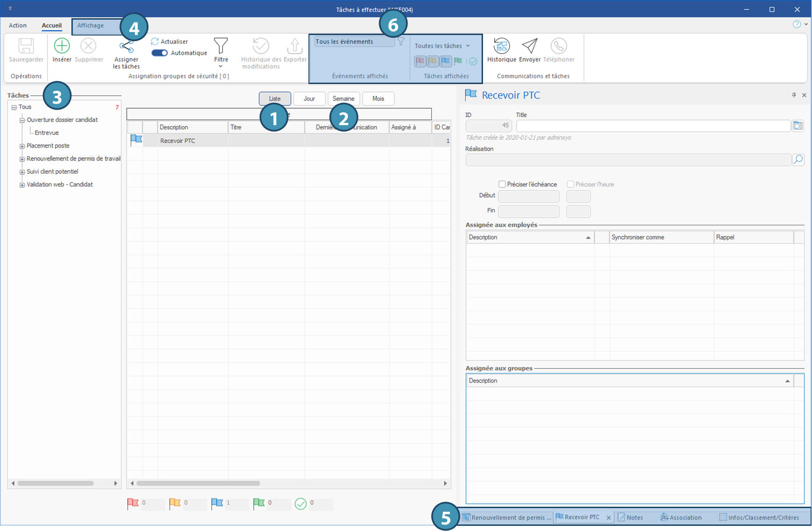Screen dimensions: 812x531
Task: Open the Historique communications icon
Action: (x=501, y=46)
